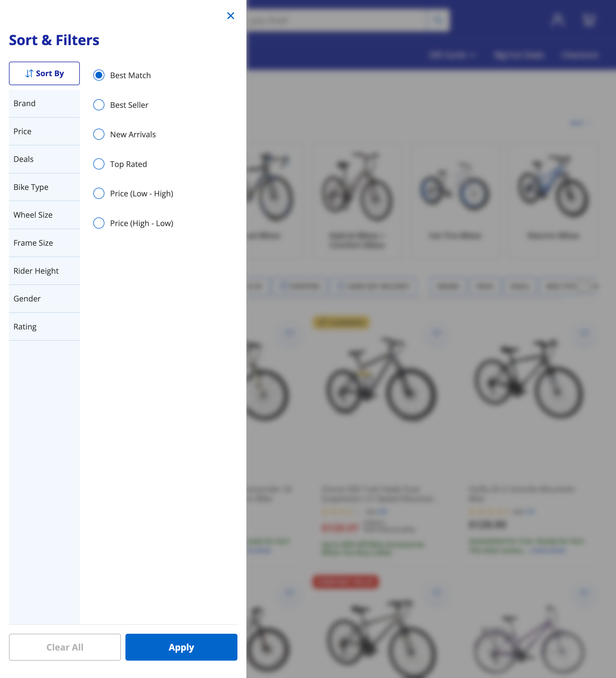This screenshot has width=616, height=678.
Task: Expand the Wheel Size filter
Action: [x=44, y=215]
